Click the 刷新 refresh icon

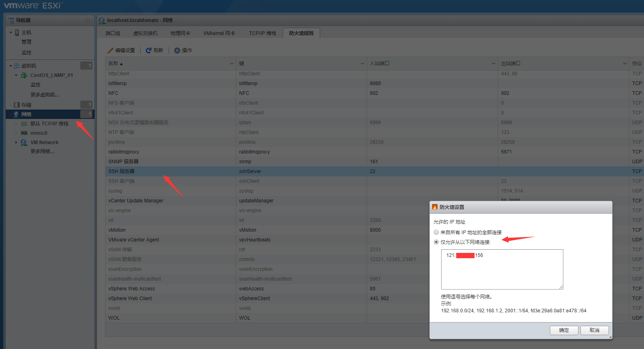(x=149, y=50)
